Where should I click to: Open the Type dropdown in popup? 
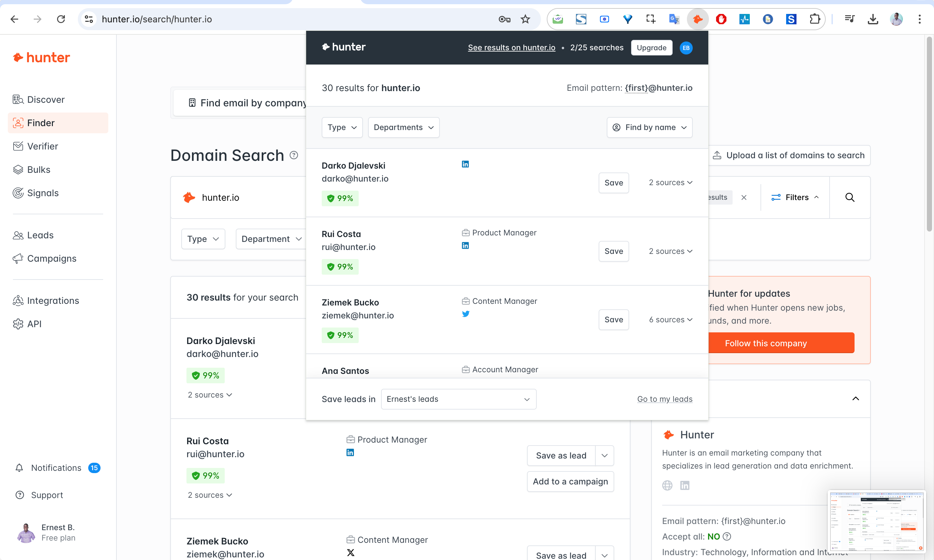pyautogui.click(x=342, y=127)
